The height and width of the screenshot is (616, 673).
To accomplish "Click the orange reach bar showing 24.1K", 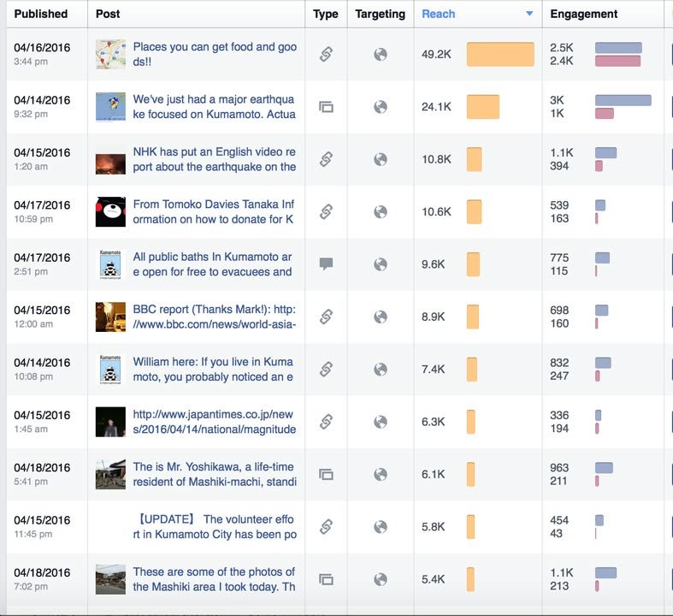I will 483,107.
